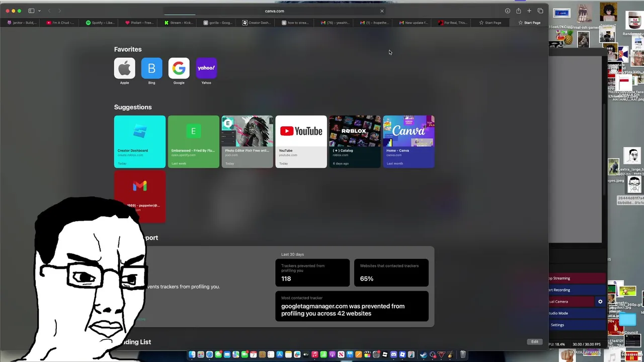
Task: Go forward with the toolbar forward arrow
Action: [59, 11]
